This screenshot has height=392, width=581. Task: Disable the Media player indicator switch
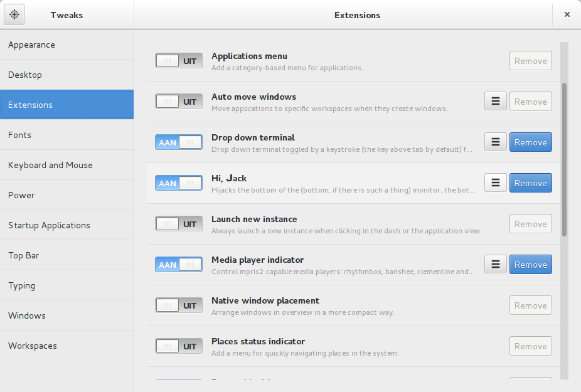[x=179, y=265]
